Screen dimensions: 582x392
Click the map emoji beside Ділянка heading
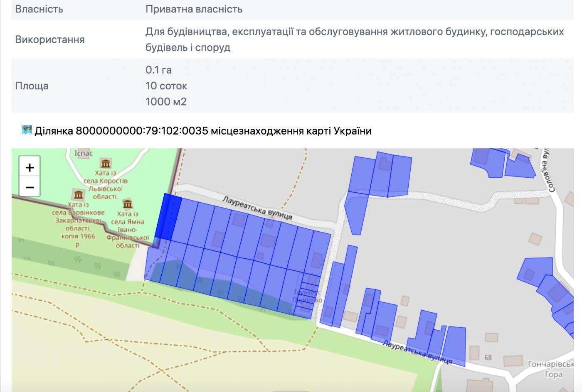(27, 130)
